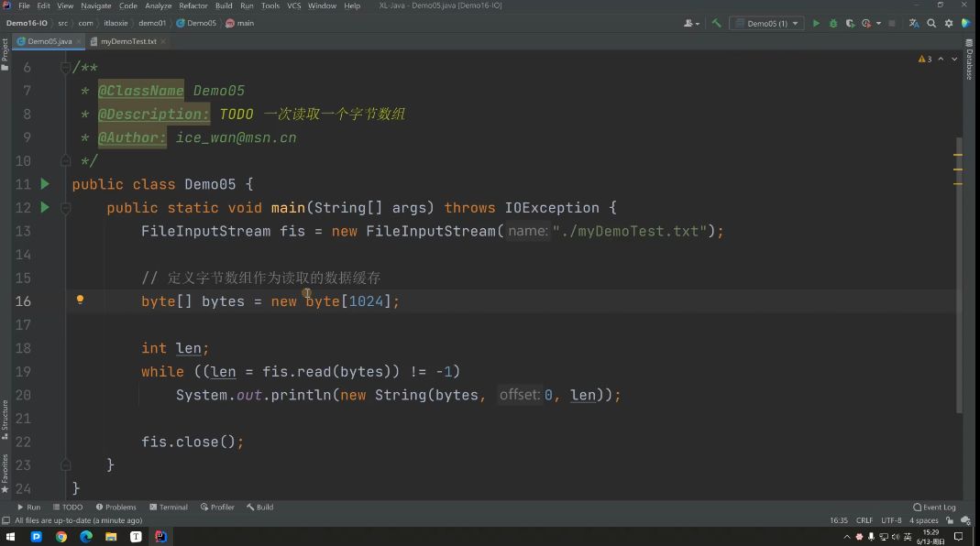Open the Project tool window sidebar

[x=5, y=54]
